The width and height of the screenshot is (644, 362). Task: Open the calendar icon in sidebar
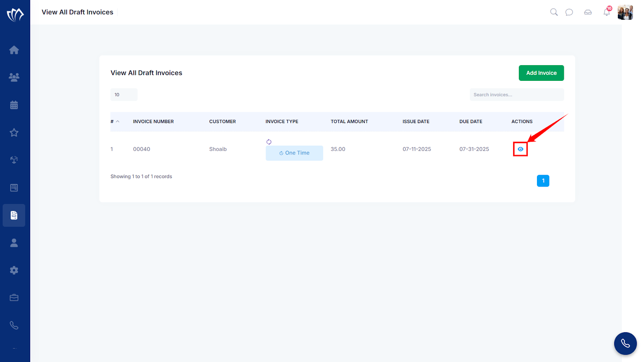[14, 105]
